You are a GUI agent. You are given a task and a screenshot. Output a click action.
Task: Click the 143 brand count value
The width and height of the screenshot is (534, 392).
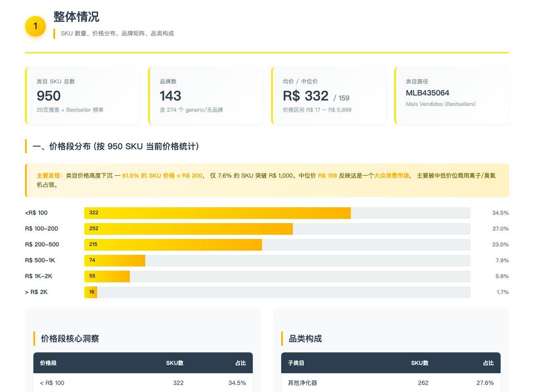[170, 96]
